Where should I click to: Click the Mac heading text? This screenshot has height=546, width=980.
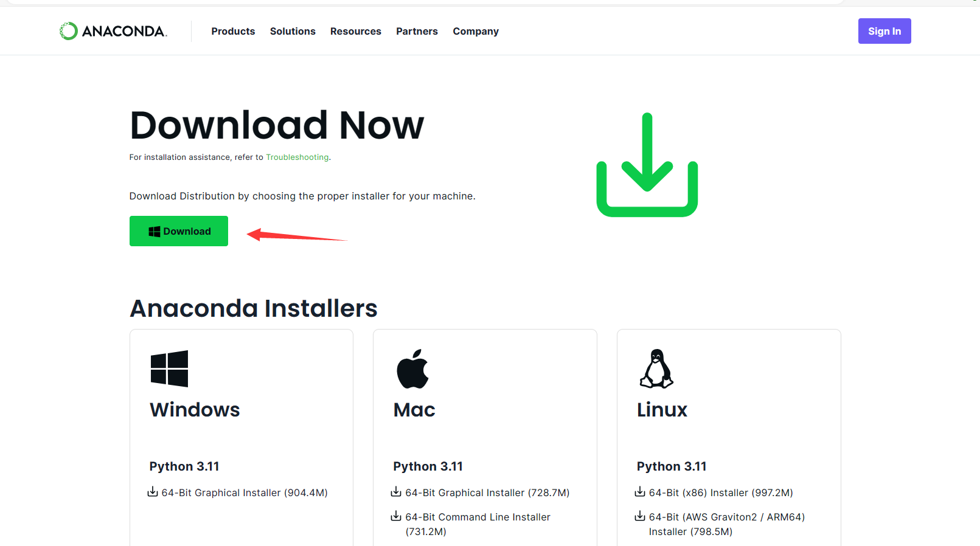click(x=414, y=410)
